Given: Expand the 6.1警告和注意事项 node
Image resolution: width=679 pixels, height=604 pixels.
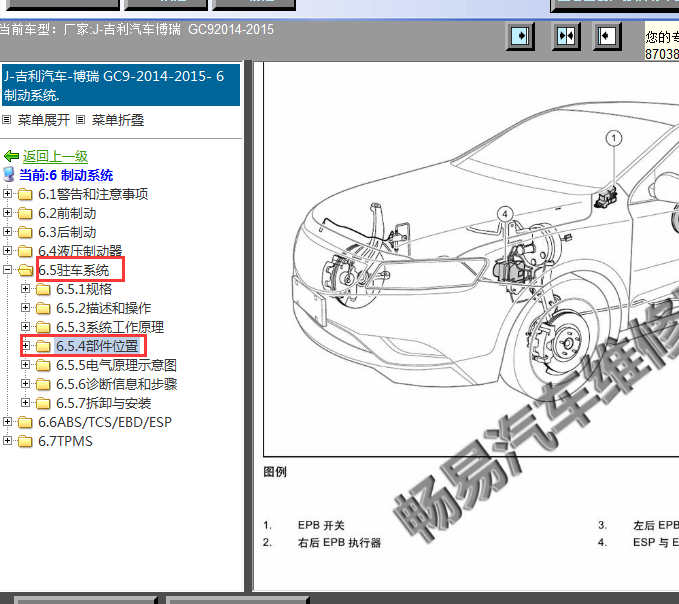Looking at the screenshot, I should (7, 194).
